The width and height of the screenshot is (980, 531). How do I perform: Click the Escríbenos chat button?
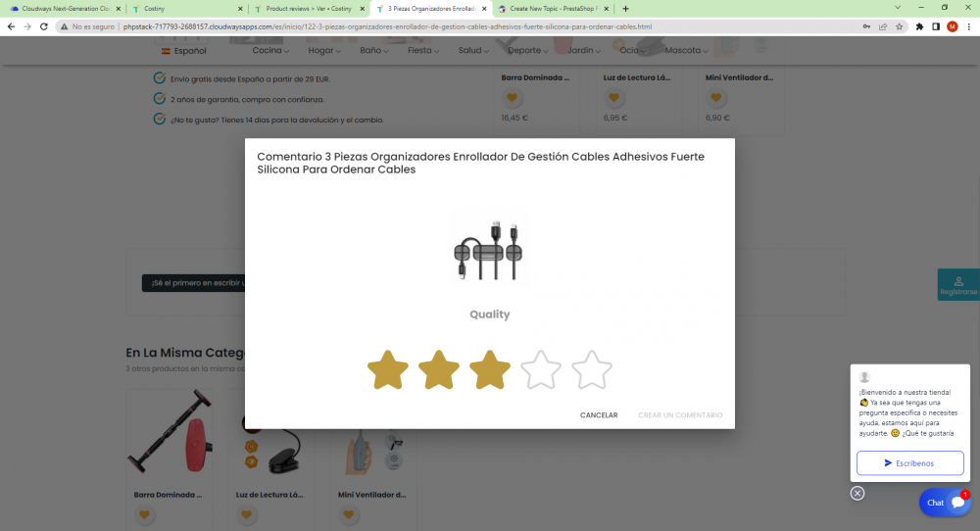910,462
